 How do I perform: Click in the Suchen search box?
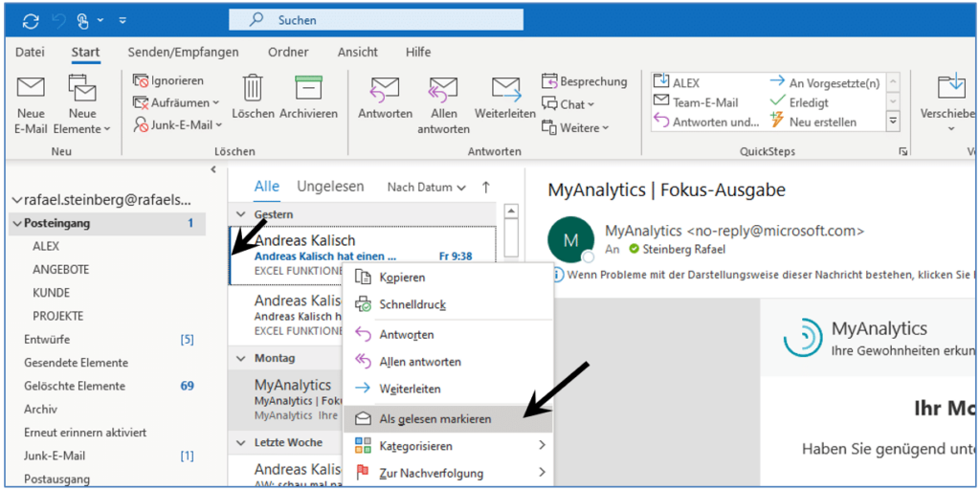[375, 20]
